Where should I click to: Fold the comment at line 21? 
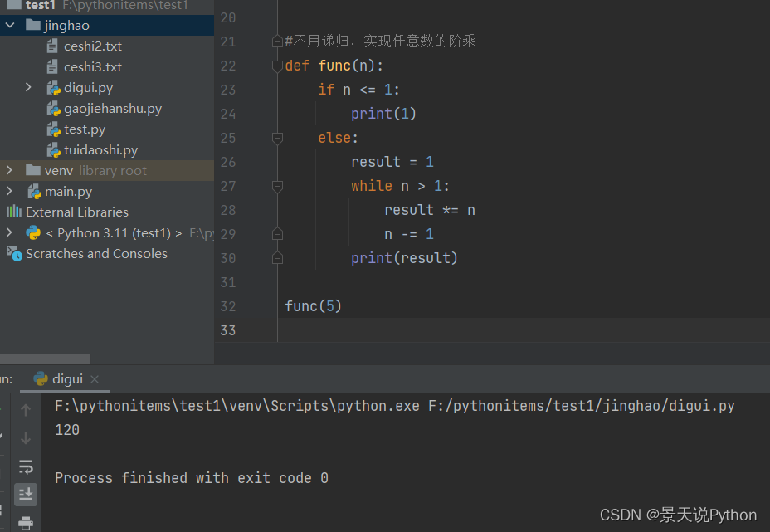[277, 41]
